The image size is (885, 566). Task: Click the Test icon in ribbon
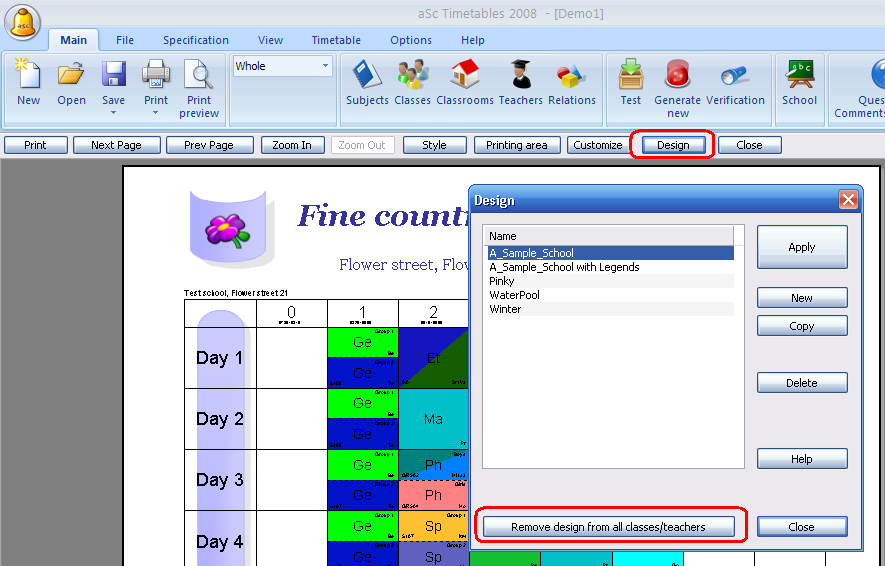click(631, 76)
